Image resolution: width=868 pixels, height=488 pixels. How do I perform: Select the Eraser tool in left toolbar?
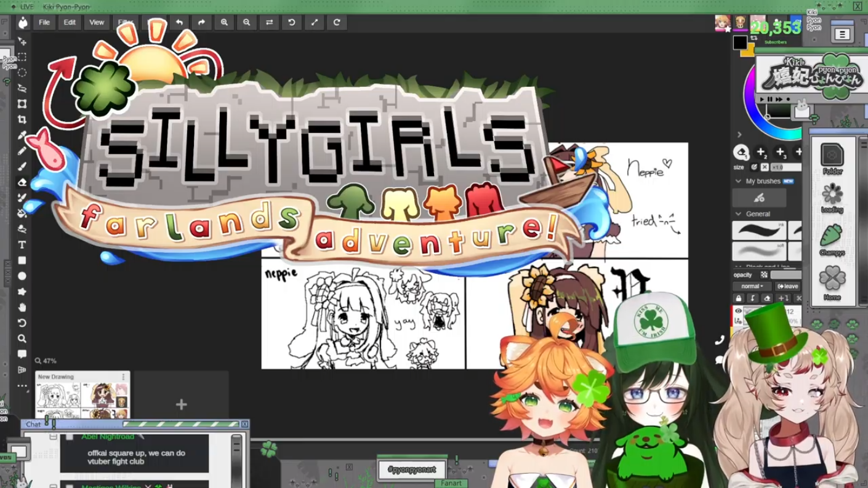coord(22,182)
